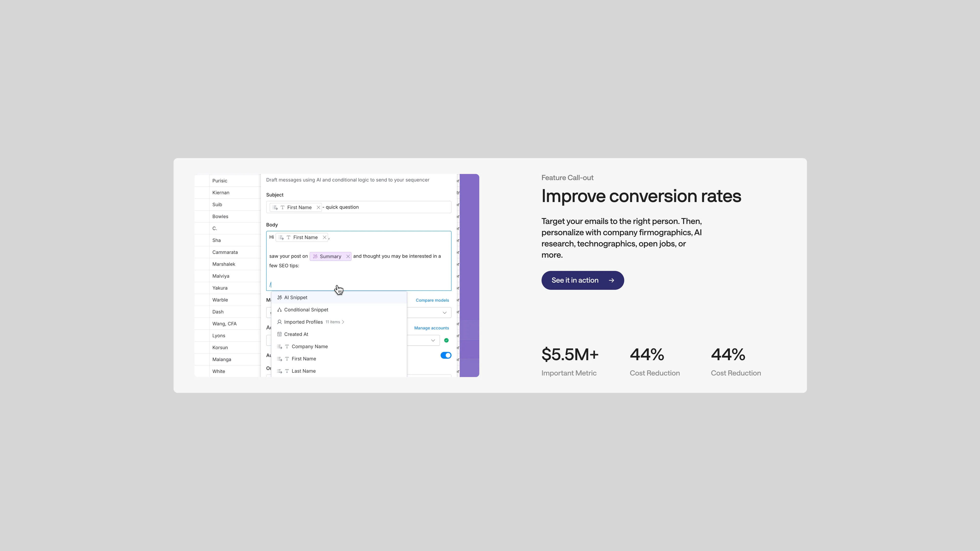Delete the Summary snippet chip
Image resolution: width=980 pixels, height=551 pixels.
348,256
